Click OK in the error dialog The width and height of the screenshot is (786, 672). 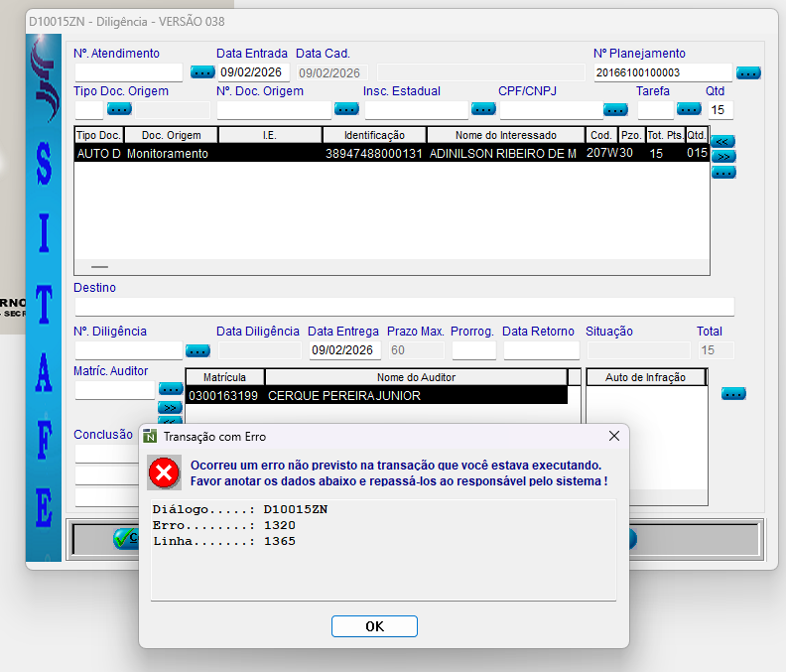point(374,626)
